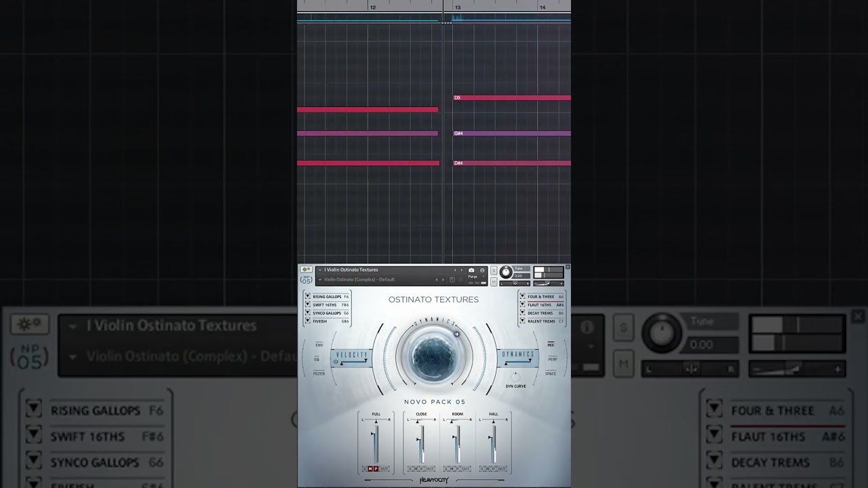Click OUT routing on HALL channel

click(502, 469)
